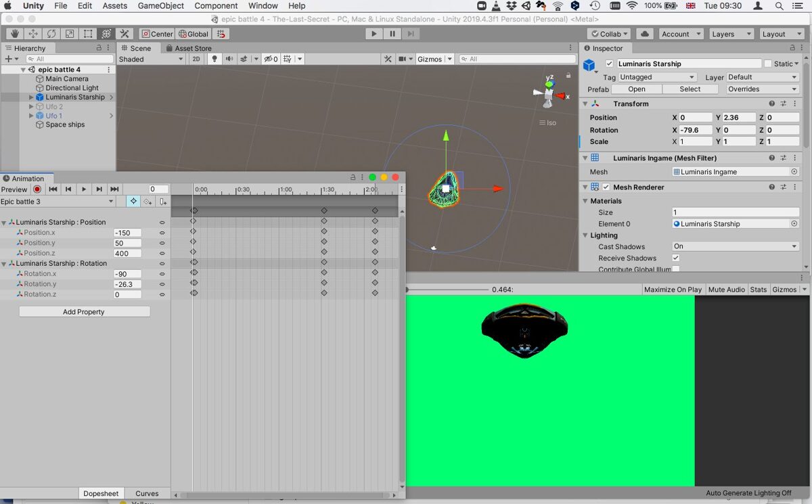This screenshot has width=812, height=504.
Task: Open Mesh Filter preset settings icon
Action: (783, 158)
